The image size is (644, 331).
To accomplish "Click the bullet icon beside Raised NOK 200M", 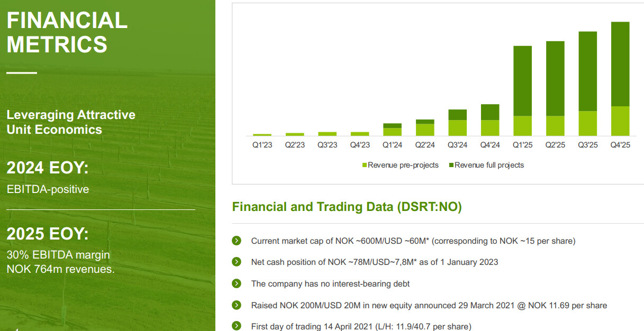I will [237, 305].
